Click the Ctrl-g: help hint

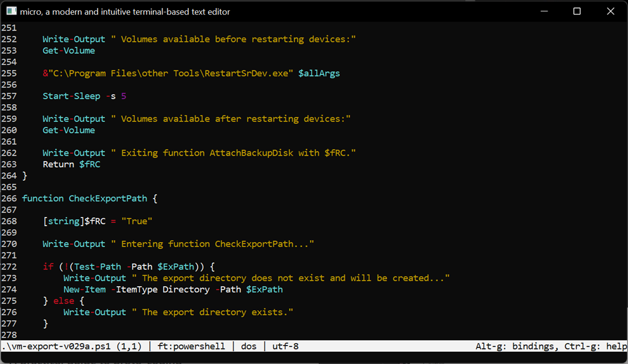[594, 346]
